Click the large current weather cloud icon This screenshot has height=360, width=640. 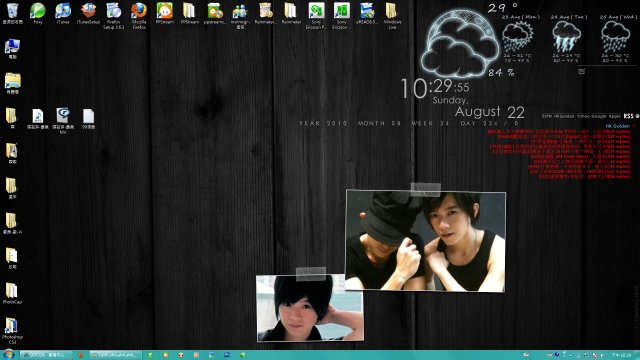coord(460,44)
